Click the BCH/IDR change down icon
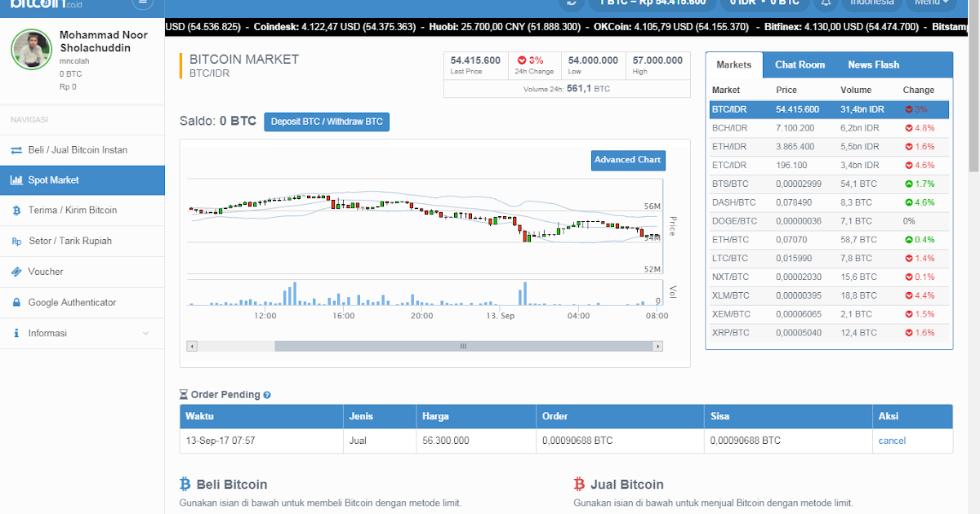The height and width of the screenshot is (514, 980). pos(908,128)
